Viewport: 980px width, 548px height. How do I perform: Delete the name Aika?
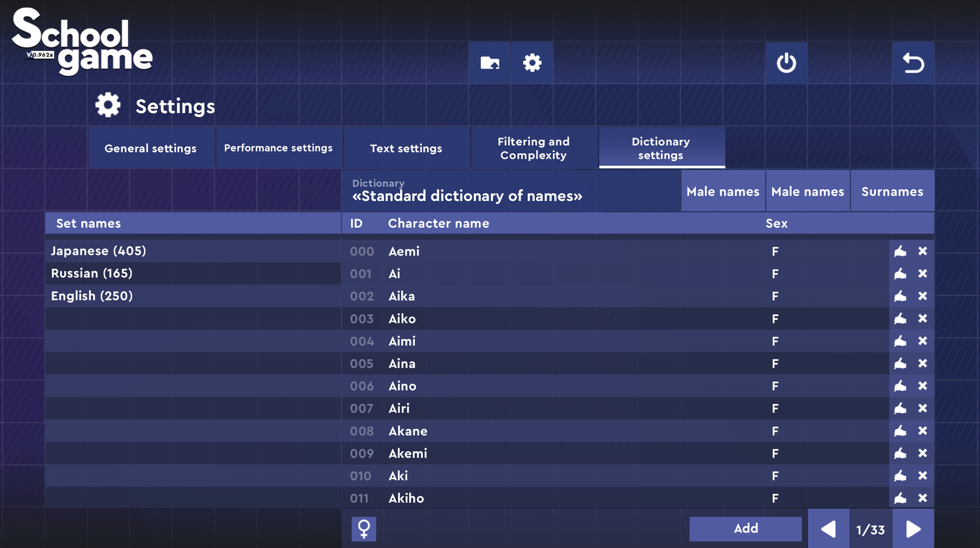click(922, 296)
